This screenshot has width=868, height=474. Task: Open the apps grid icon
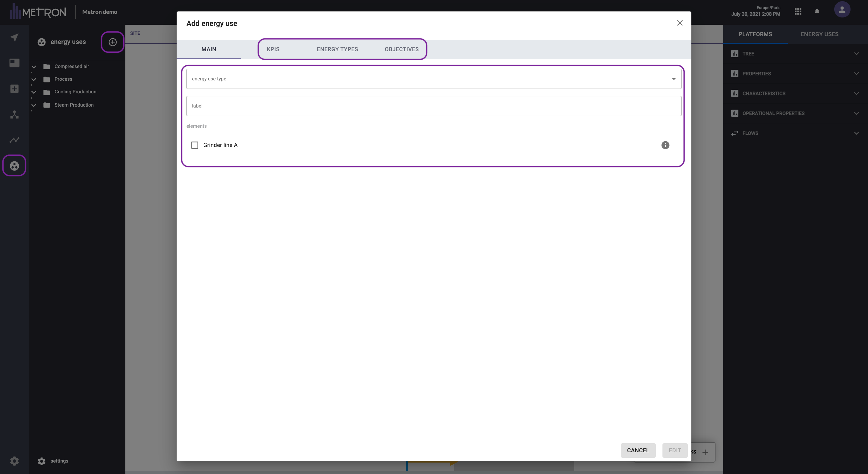798,11
